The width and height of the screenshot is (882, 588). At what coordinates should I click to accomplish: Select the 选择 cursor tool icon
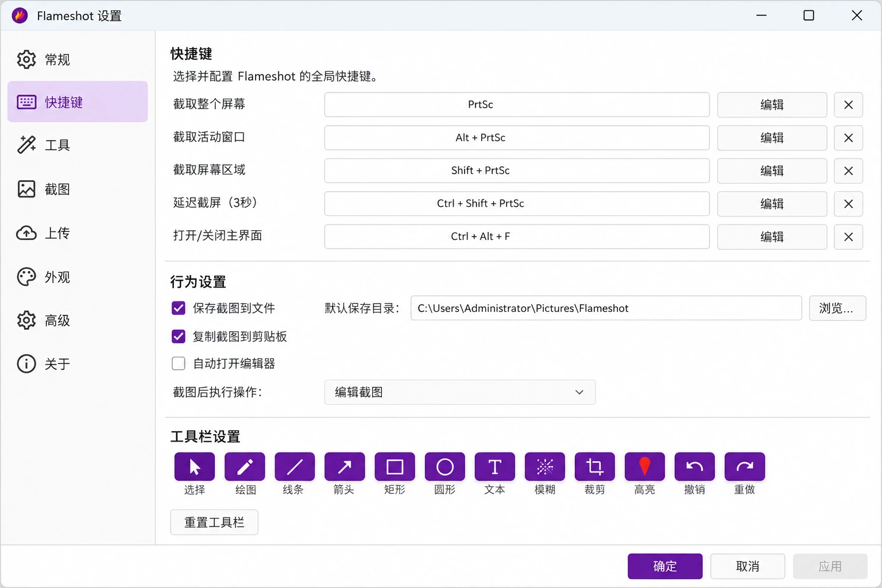point(195,466)
